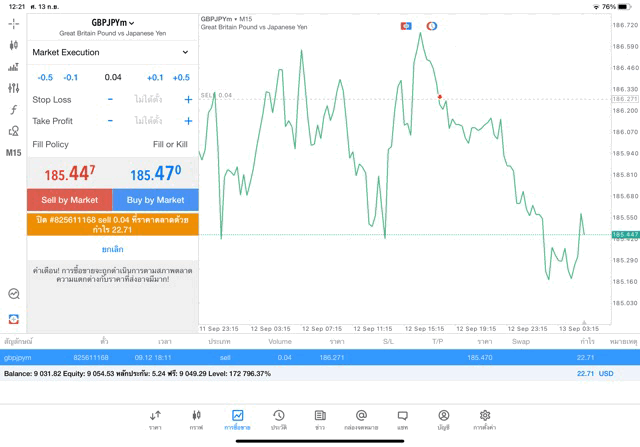Switch to the History tab

pos(278,420)
